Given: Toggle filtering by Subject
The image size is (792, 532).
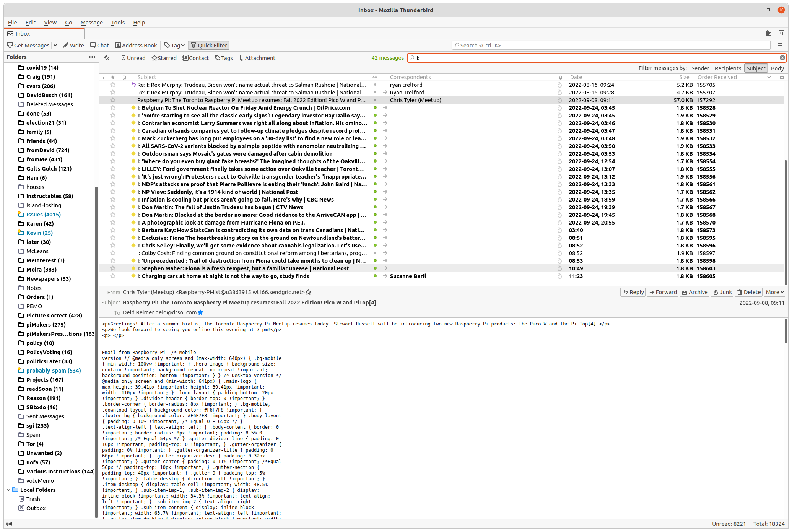Looking at the screenshot, I should tap(756, 68).
